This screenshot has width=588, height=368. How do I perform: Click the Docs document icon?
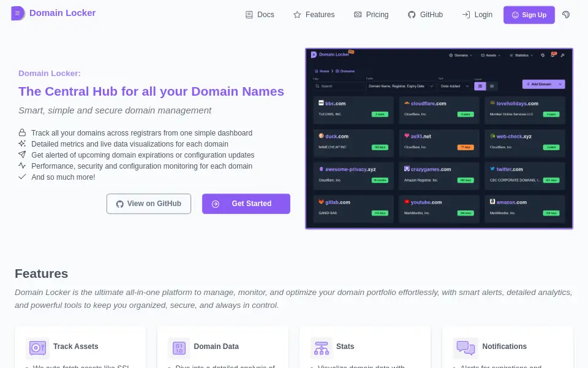[249, 15]
